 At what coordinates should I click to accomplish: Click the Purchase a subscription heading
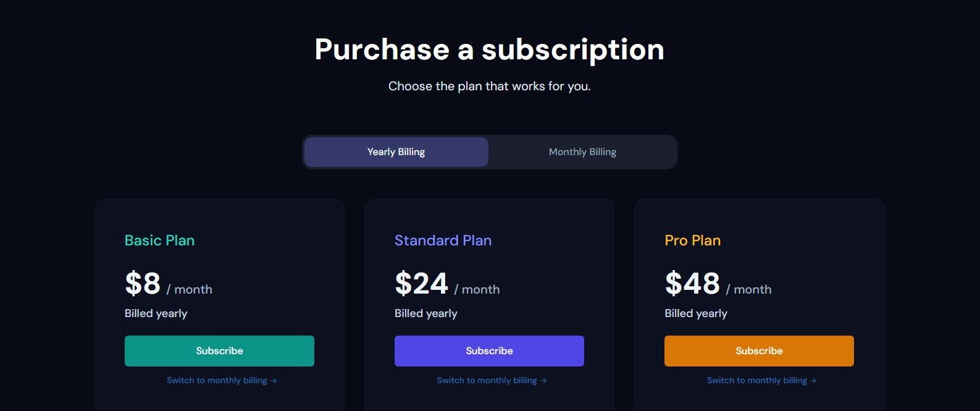pos(489,49)
